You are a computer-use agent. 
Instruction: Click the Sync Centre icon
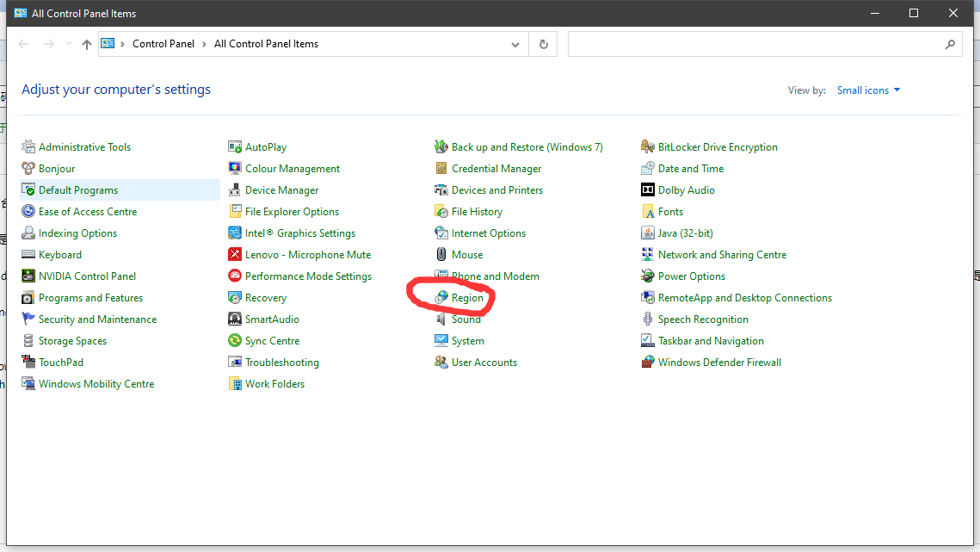(235, 340)
